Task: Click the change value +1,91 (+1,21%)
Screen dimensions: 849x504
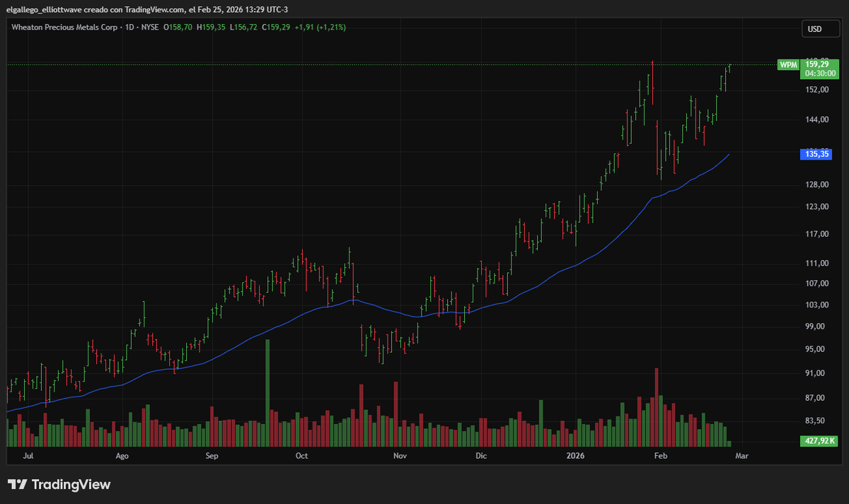Action: coord(320,27)
